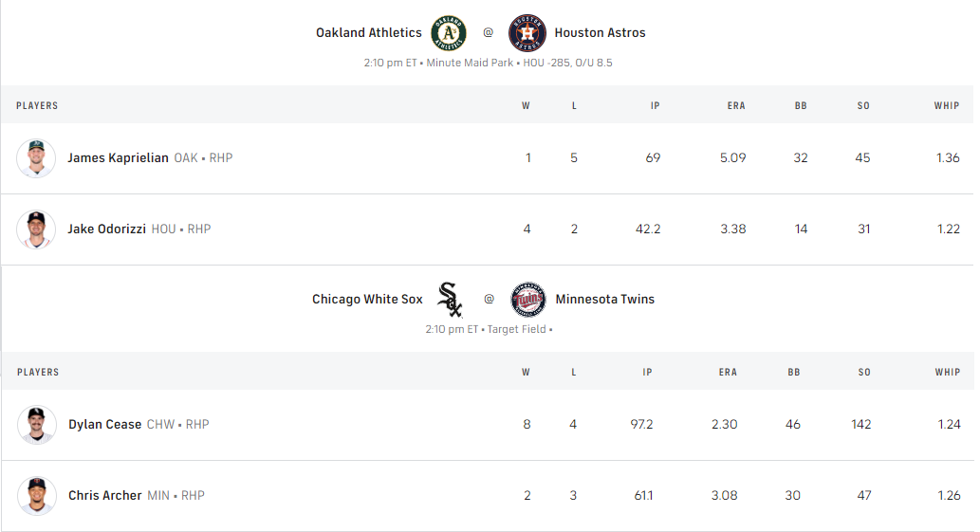Open Dylan Cease's headshot photo
980x532 pixels.
(37, 425)
